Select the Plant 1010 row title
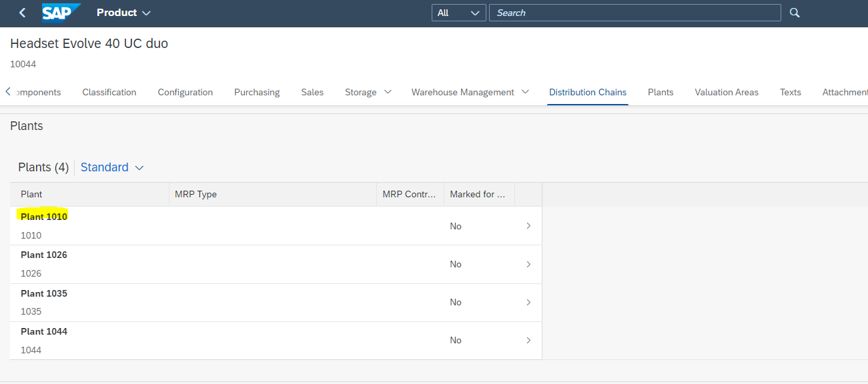 point(44,217)
